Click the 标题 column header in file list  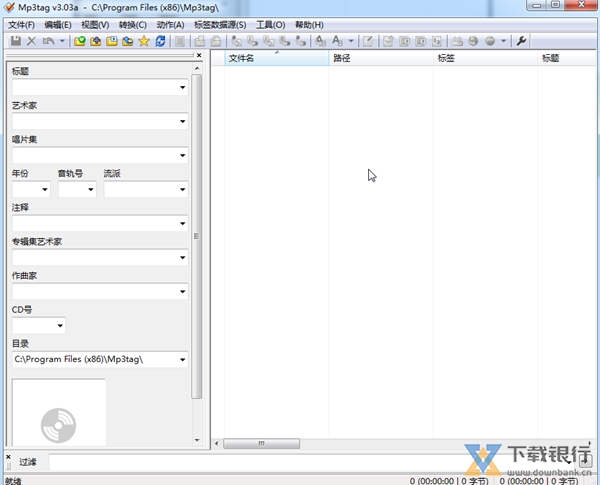[567, 58]
